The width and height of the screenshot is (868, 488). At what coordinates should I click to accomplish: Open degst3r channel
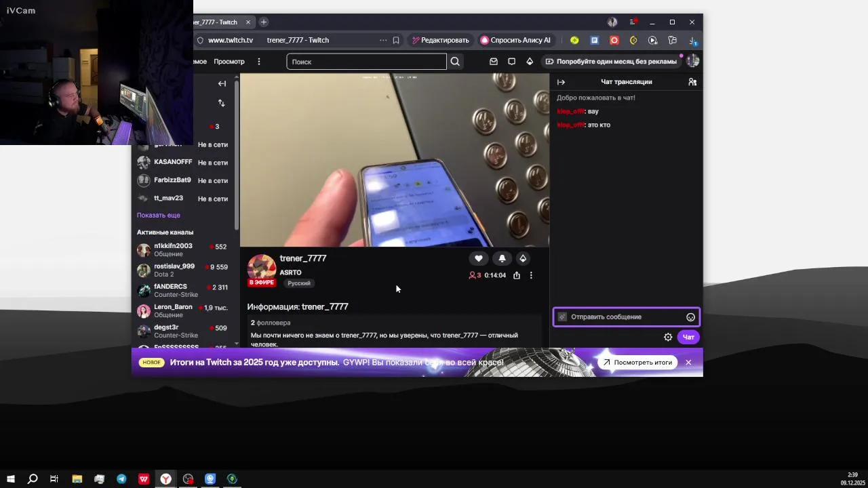pyautogui.click(x=182, y=331)
